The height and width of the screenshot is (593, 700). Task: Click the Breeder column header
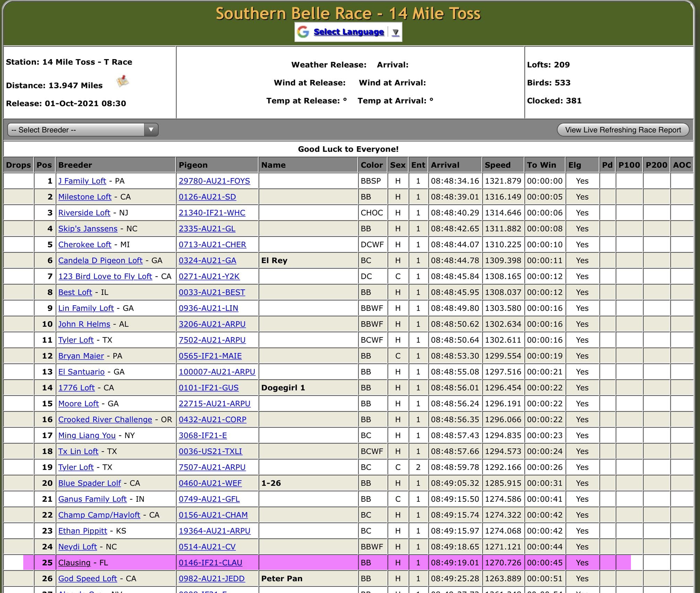click(x=75, y=165)
